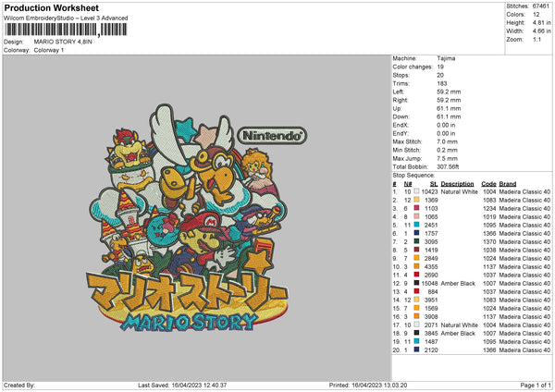This screenshot has height=392, width=555.
Task: Click the yellow swatch in stop row 2
Action: click(x=416, y=200)
